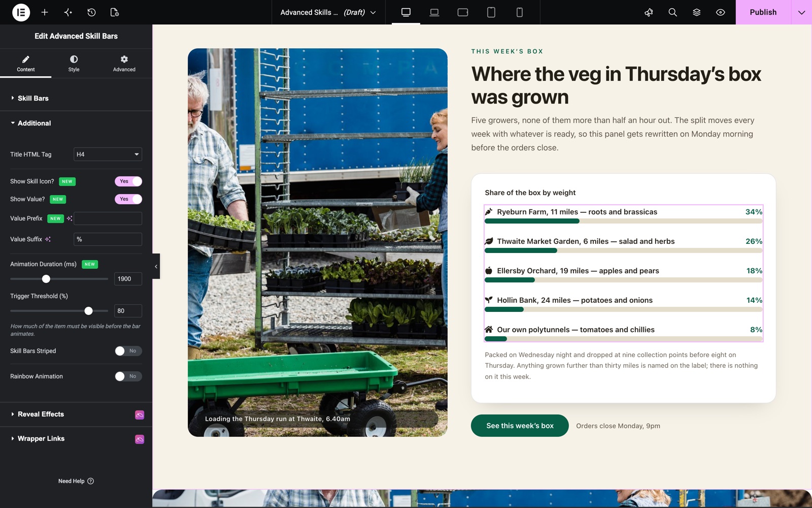812x508 pixels.
Task: Enable the Rainbow Animation switch
Action: coord(128,376)
